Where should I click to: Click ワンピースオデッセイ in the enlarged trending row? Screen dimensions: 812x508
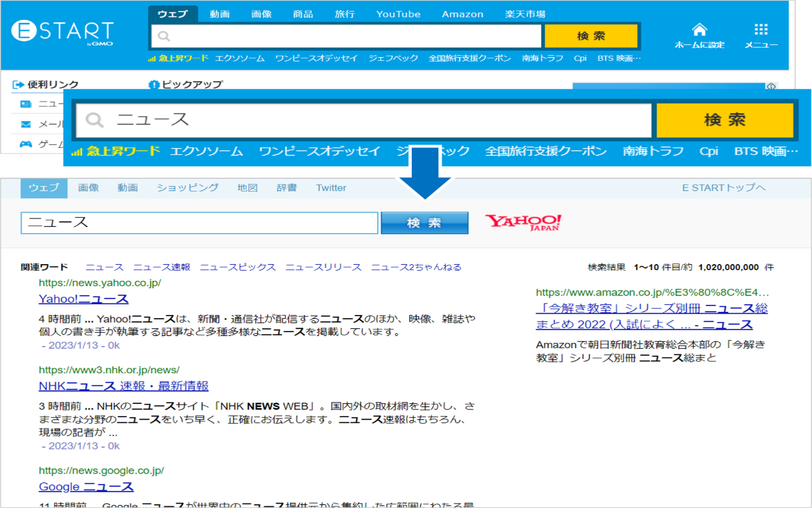320,152
